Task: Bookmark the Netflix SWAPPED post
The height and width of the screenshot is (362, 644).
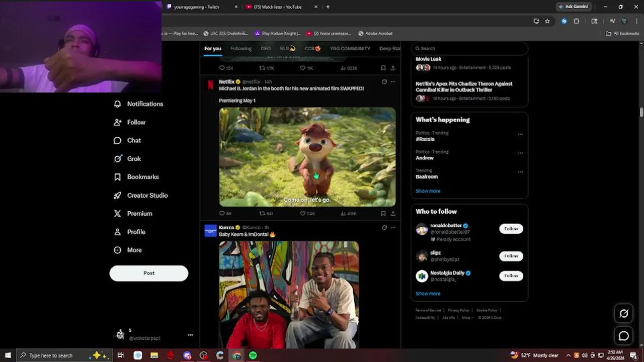Action: (383, 213)
